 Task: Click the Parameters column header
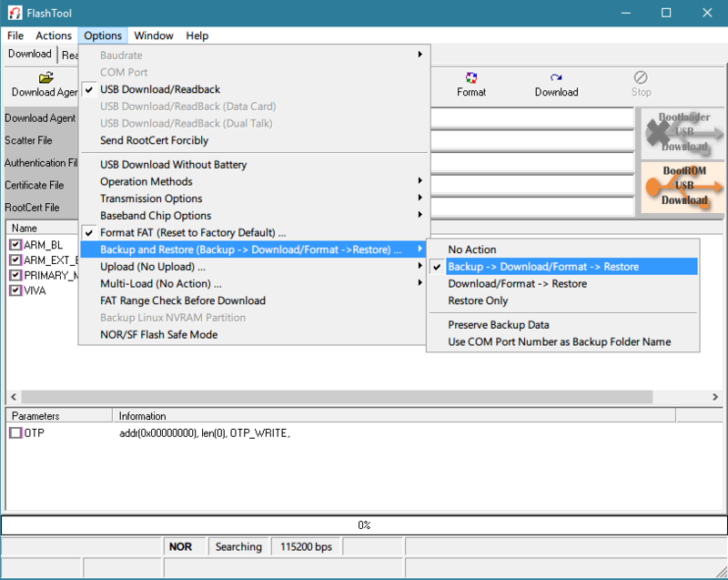[x=59, y=415]
